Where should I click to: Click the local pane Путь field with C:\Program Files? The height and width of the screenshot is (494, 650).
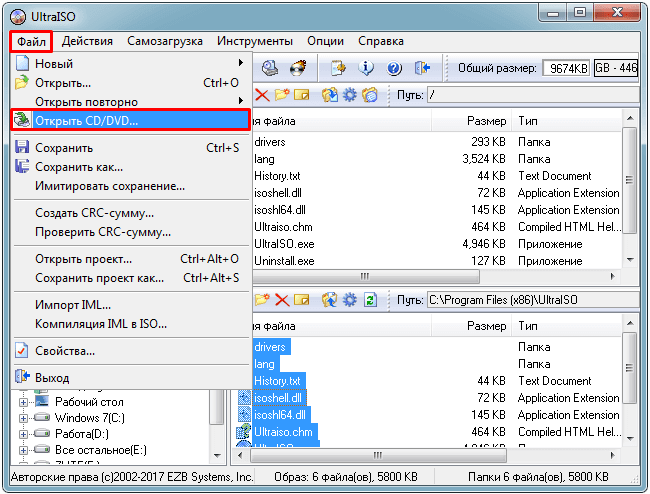(x=533, y=300)
